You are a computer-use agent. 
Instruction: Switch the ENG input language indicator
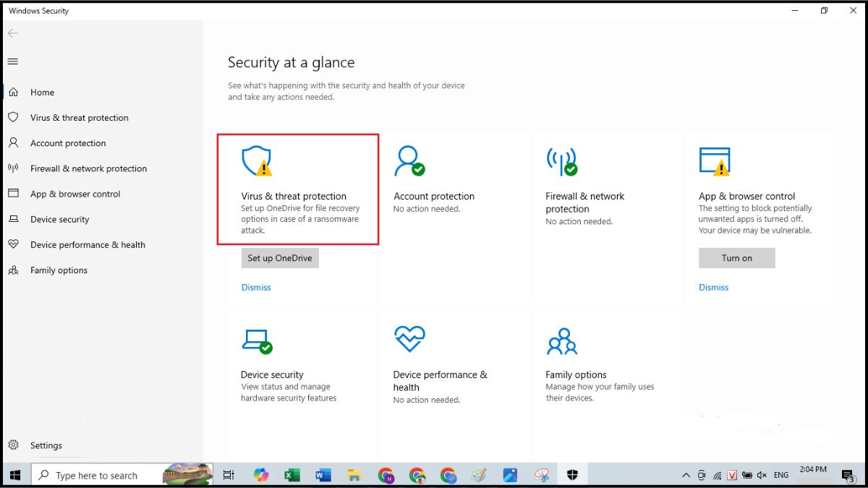(781, 475)
